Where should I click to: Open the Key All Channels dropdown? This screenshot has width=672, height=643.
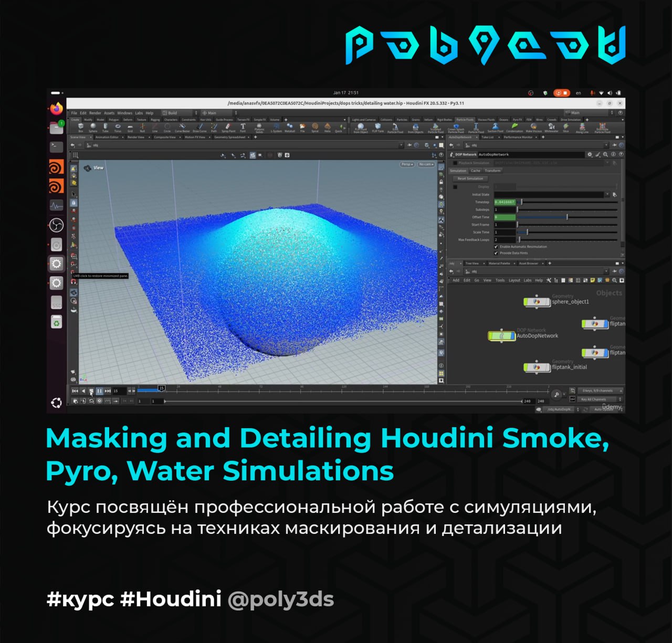coord(601,399)
